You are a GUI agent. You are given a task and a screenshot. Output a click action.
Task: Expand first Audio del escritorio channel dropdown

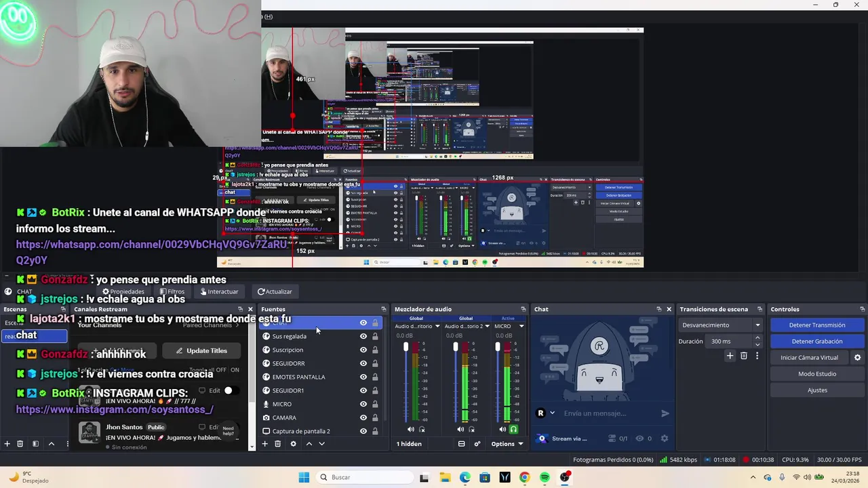click(437, 326)
